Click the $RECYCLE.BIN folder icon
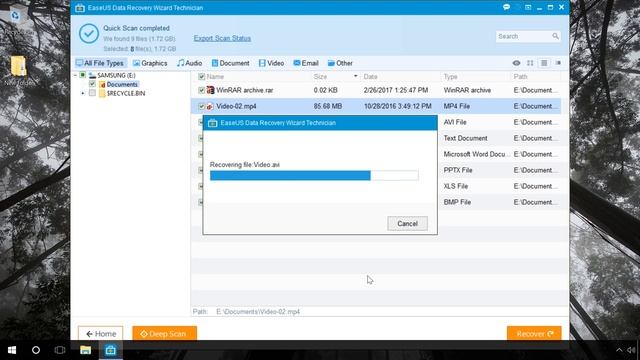This screenshot has width=640, height=360. pos(102,93)
